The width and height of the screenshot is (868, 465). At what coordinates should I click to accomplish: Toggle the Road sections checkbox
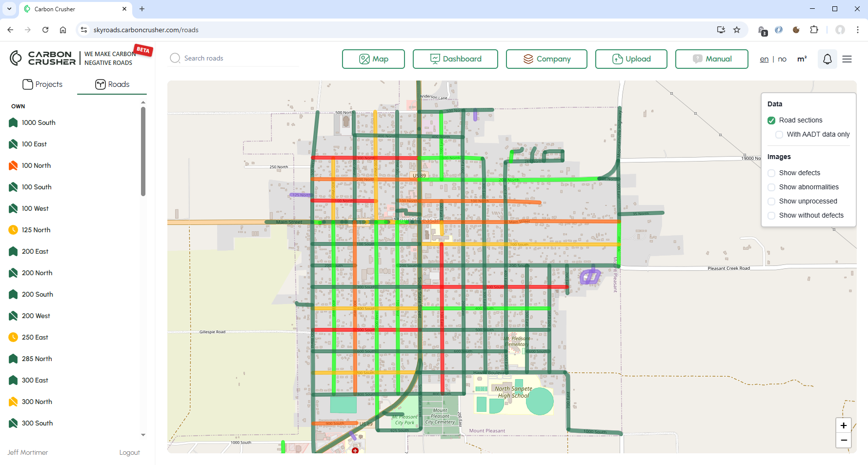tap(771, 121)
